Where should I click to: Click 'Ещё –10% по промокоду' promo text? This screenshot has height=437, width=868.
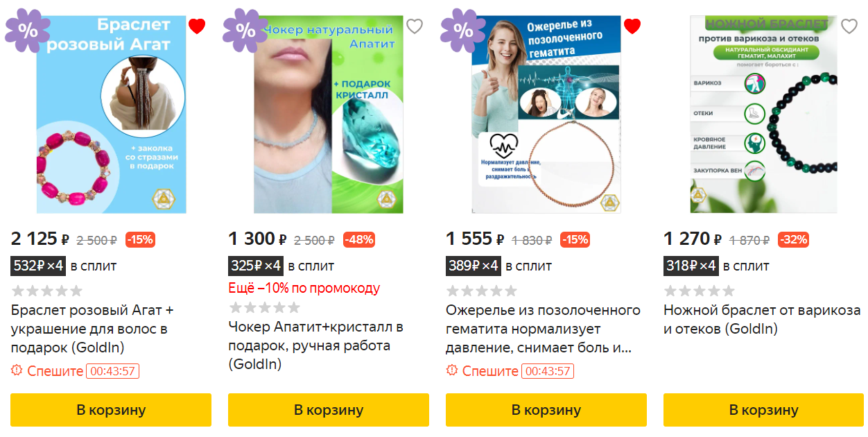tap(304, 288)
